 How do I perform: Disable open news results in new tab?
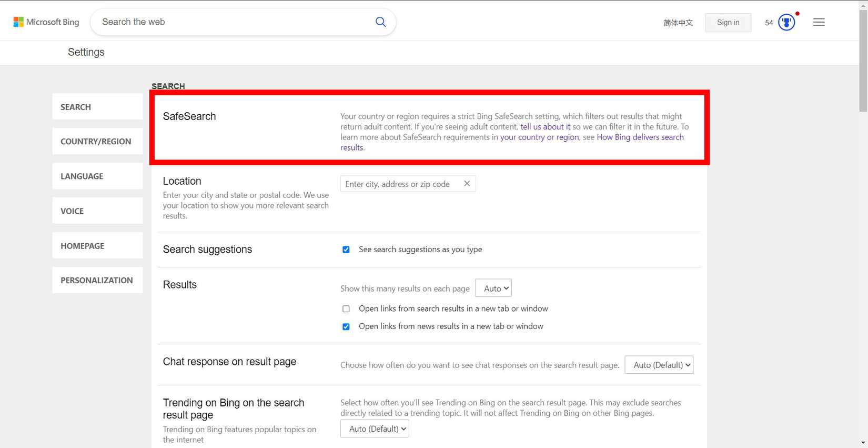tap(346, 327)
